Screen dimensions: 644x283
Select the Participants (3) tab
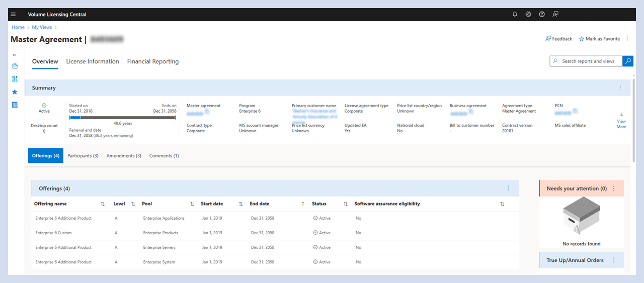pyautogui.click(x=83, y=156)
